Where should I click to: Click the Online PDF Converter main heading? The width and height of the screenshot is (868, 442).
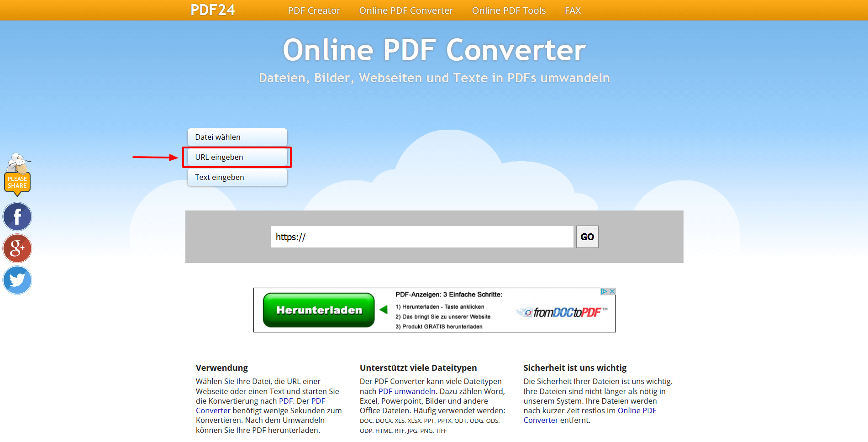[x=434, y=50]
